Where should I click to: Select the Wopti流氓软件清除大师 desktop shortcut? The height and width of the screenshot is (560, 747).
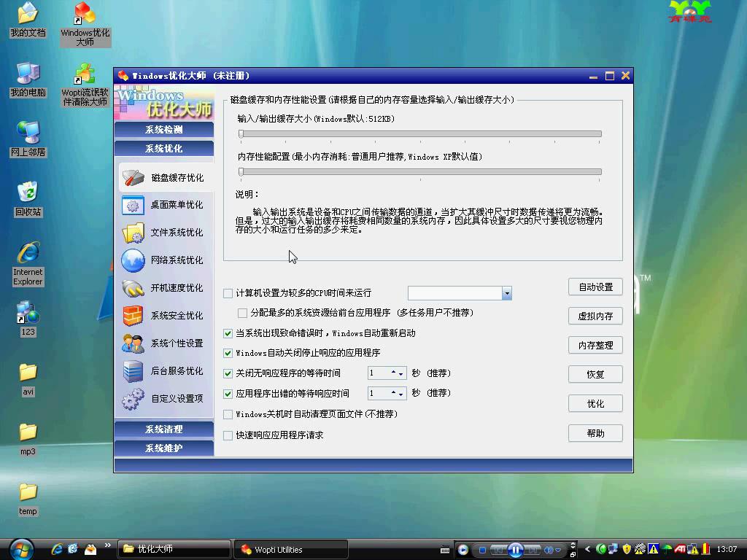pos(85,85)
